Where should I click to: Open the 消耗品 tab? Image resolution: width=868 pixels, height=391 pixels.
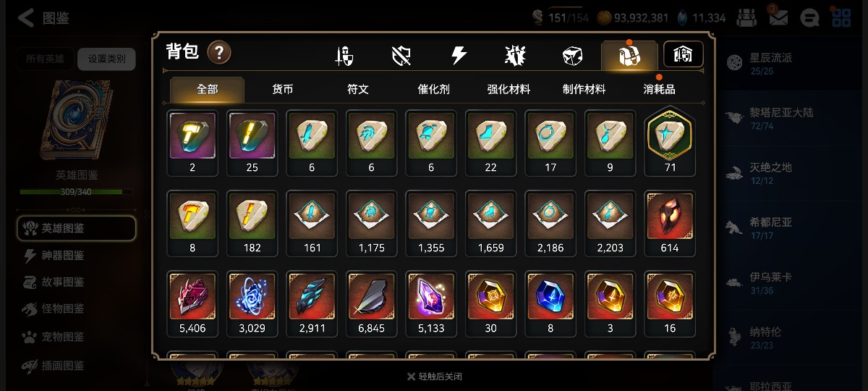pos(659,89)
